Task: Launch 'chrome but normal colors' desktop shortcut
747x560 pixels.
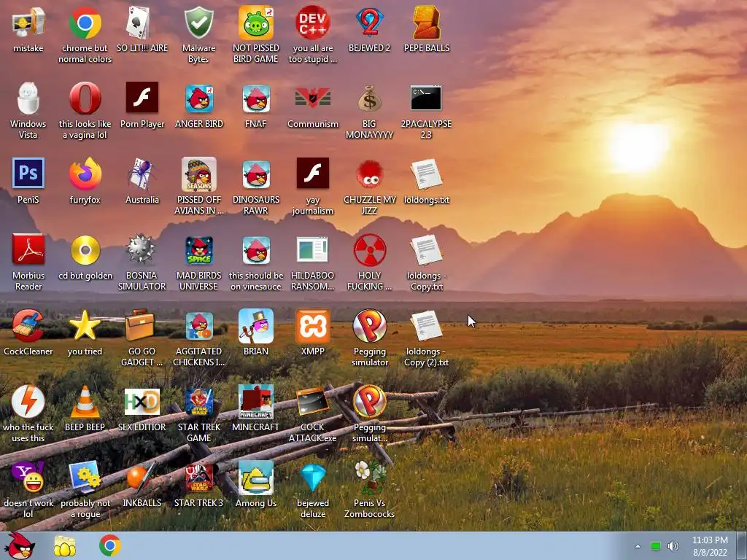Action: point(85,23)
